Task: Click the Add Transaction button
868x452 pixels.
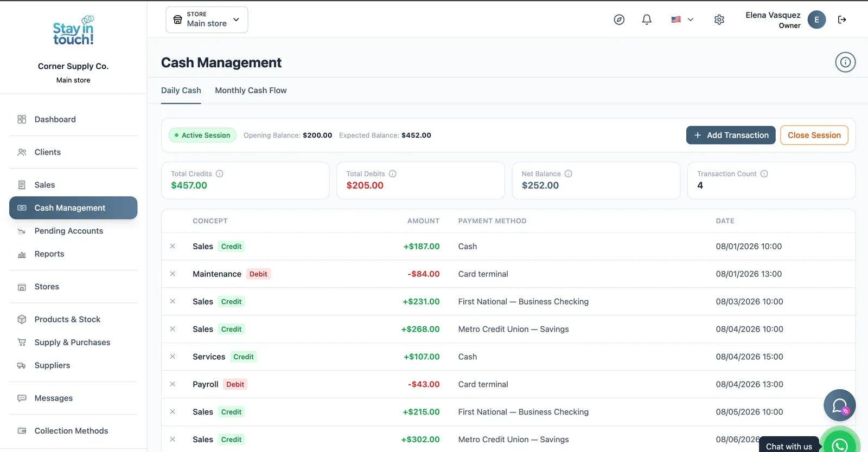Action: [x=731, y=135]
